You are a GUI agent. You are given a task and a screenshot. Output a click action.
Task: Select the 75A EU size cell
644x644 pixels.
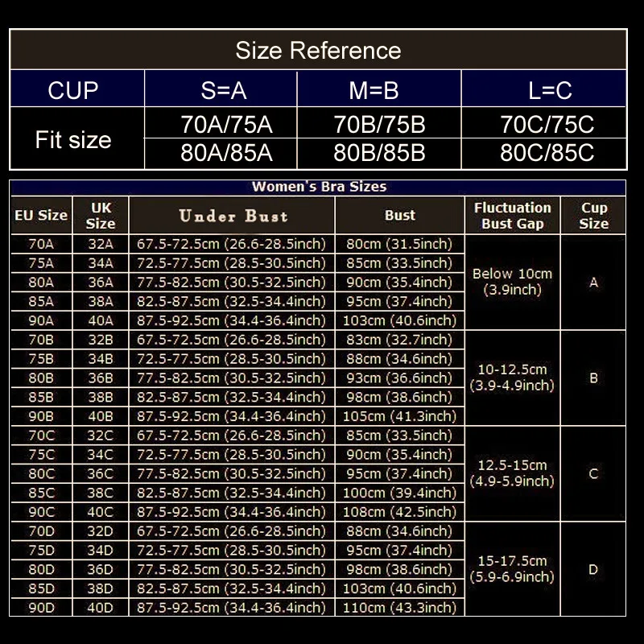[41, 263]
